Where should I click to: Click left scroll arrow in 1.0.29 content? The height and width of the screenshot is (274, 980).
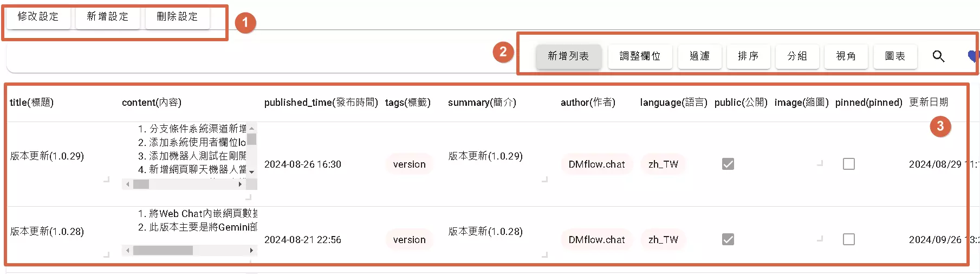[x=127, y=184]
